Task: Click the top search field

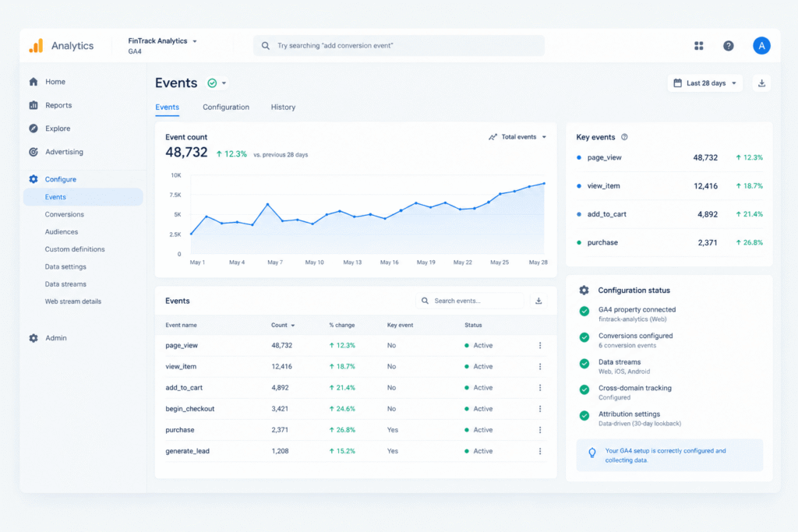Action: [399, 46]
